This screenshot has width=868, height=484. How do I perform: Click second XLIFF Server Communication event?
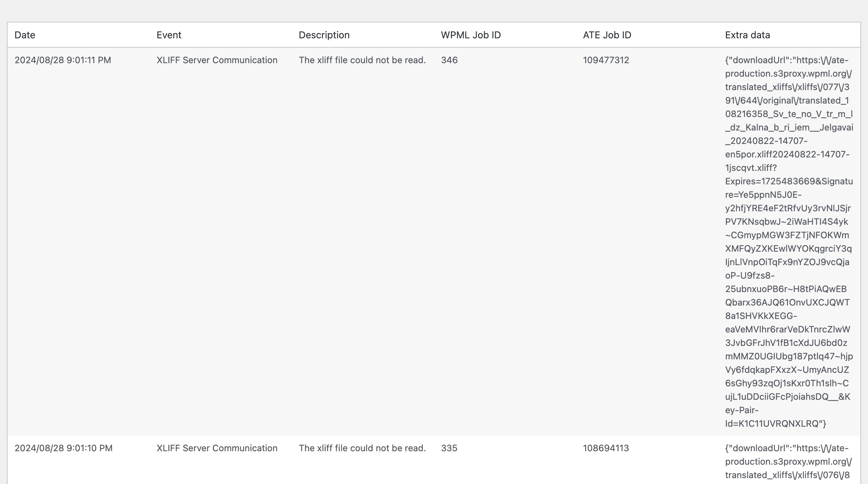pos(217,448)
